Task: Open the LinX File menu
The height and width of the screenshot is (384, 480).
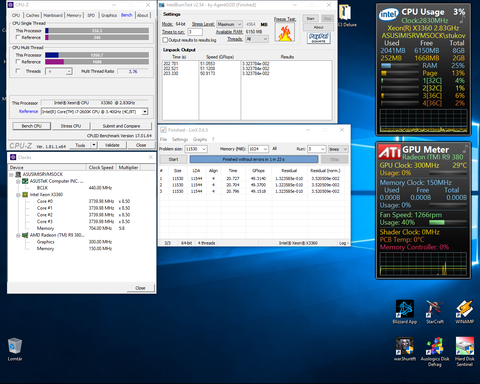Action: tap(163, 139)
